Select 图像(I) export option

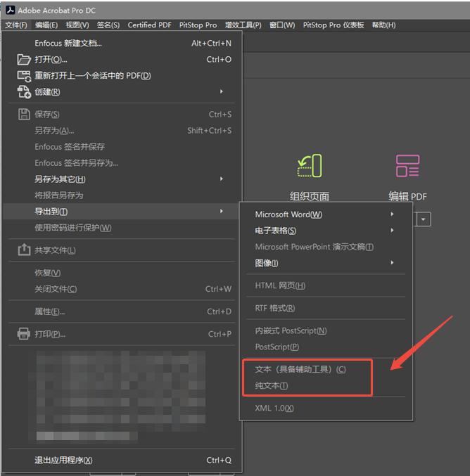pos(326,263)
